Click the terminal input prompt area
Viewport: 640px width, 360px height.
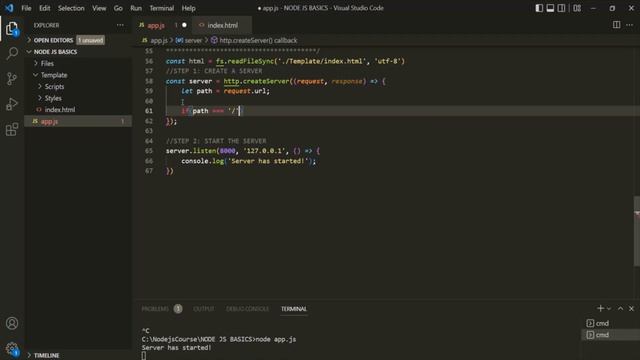pyautogui.click(x=144, y=356)
